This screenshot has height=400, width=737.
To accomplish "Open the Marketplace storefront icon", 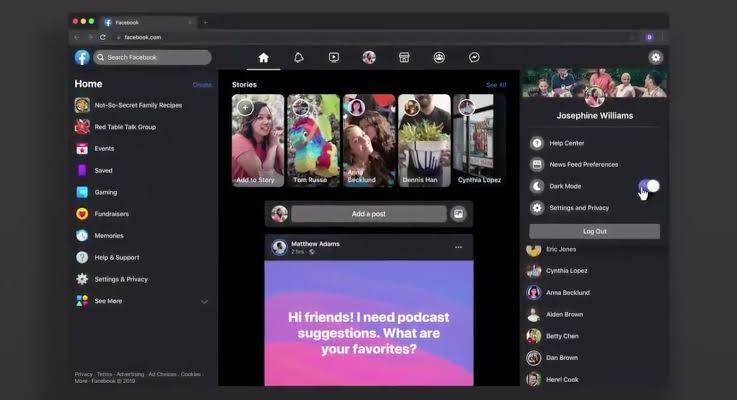I will pos(404,58).
